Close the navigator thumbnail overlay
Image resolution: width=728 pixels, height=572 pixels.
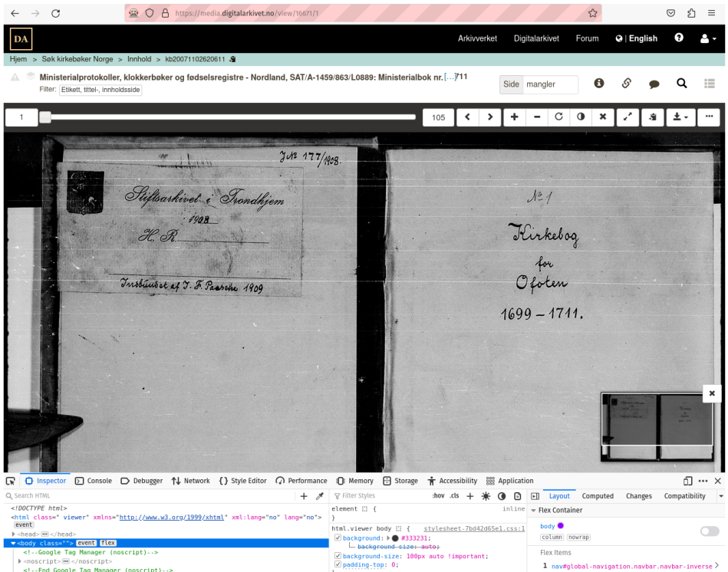point(712,393)
